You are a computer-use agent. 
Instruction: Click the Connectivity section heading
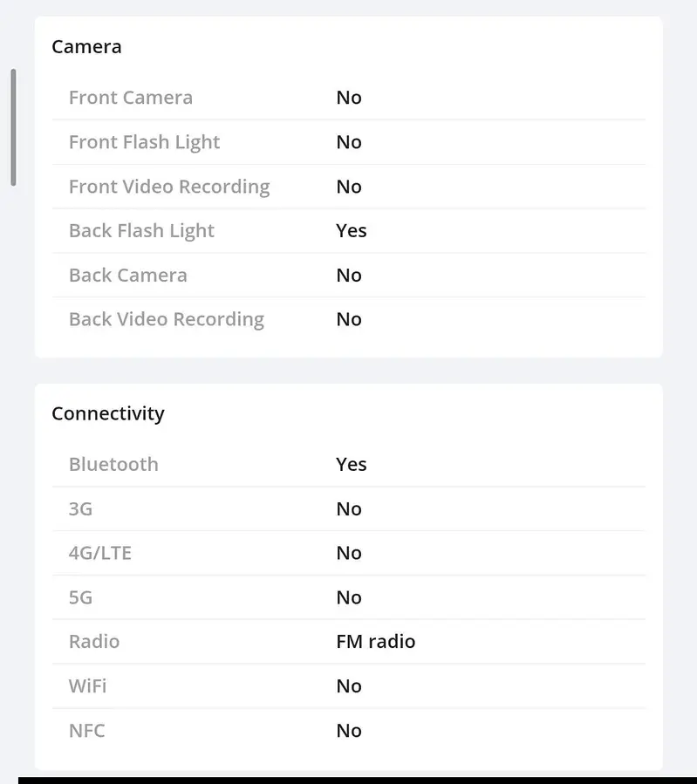tap(107, 413)
